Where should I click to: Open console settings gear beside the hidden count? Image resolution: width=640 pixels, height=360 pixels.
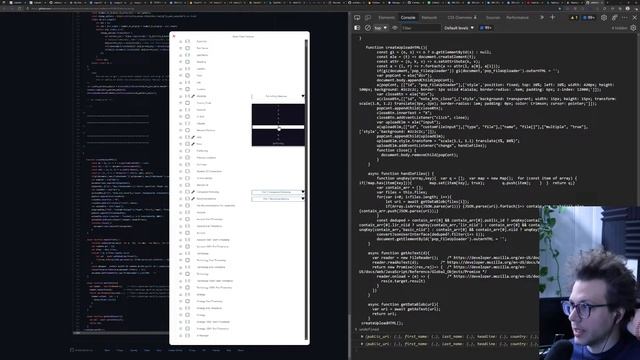pos(633,28)
